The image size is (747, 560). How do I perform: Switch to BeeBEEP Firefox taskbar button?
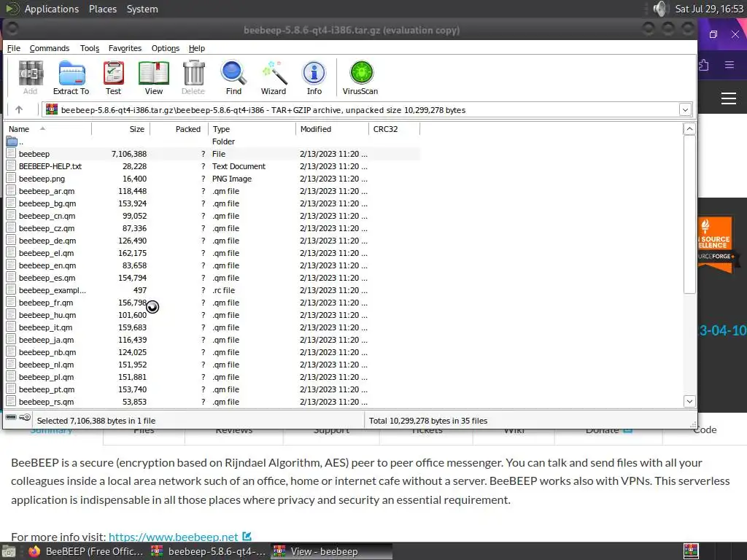[x=86, y=551]
